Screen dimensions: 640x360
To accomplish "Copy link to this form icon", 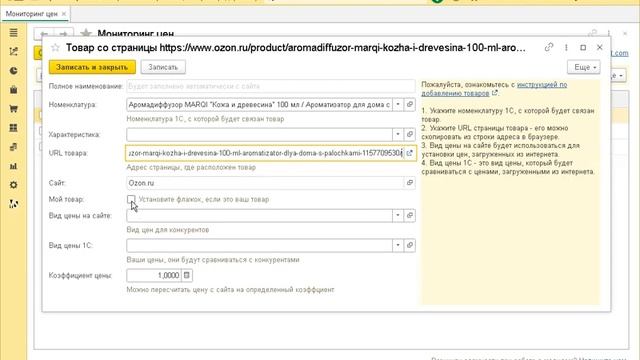I will click(x=549, y=47).
